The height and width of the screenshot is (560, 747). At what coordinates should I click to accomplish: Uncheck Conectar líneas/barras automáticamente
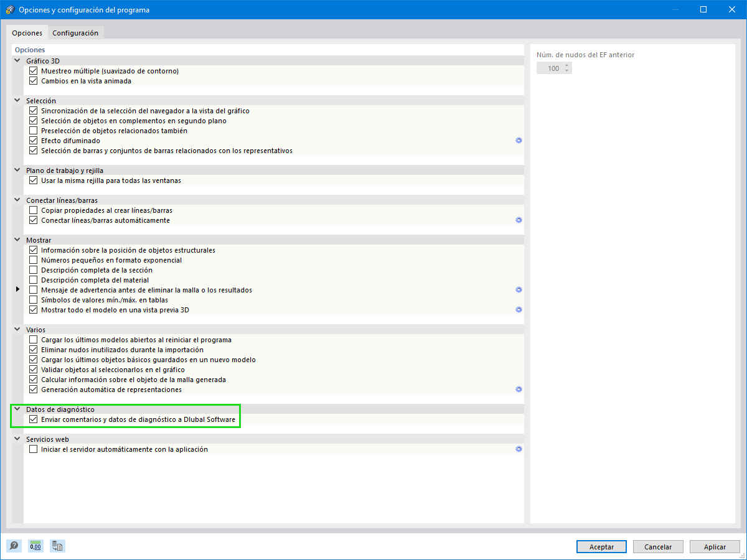(x=34, y=220)
